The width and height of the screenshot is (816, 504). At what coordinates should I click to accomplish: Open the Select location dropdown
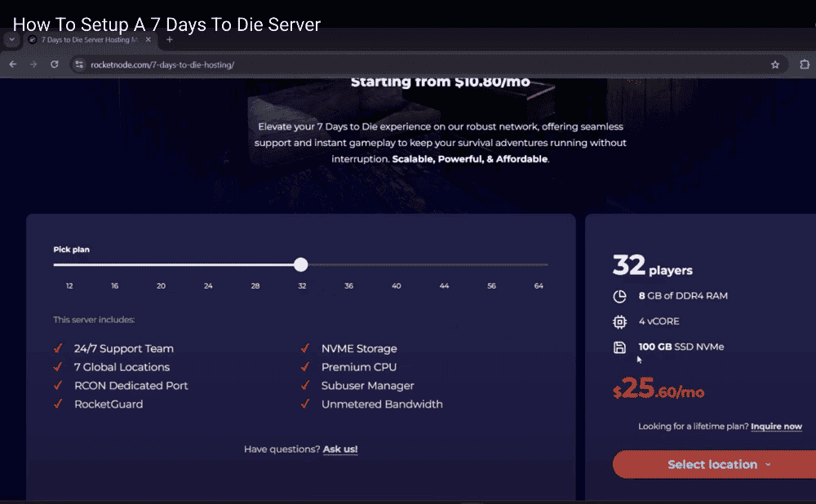(718, 465)
